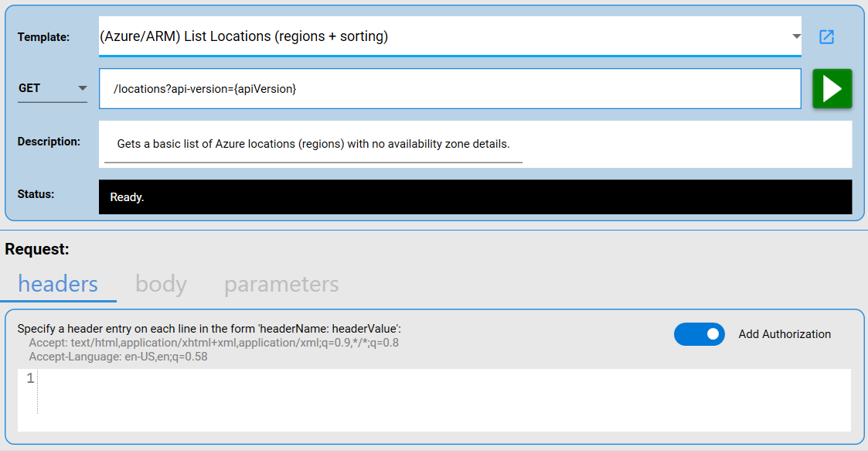Click the Add Authorization label
868x451 pixels.
[x=785, y=334]
